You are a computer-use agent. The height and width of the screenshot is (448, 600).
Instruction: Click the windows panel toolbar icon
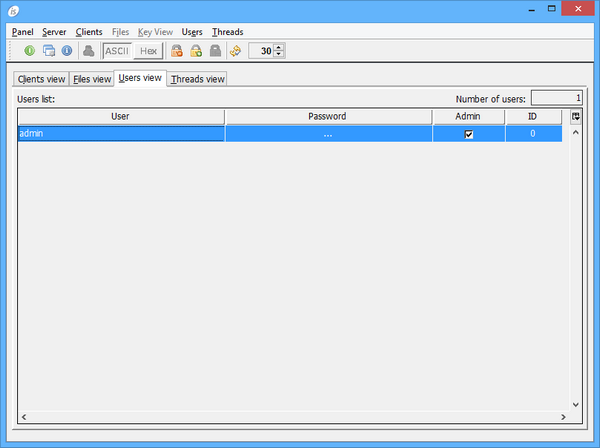point(48,51)
